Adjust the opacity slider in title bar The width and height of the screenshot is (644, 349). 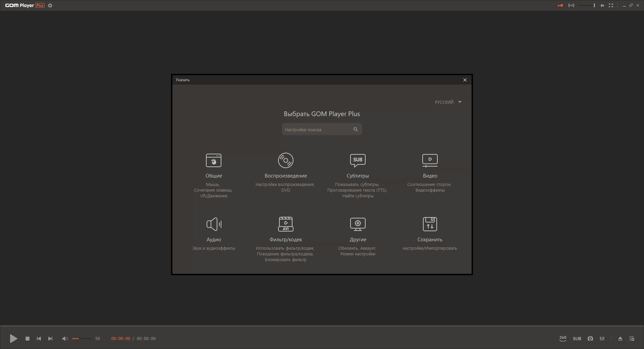587,5
